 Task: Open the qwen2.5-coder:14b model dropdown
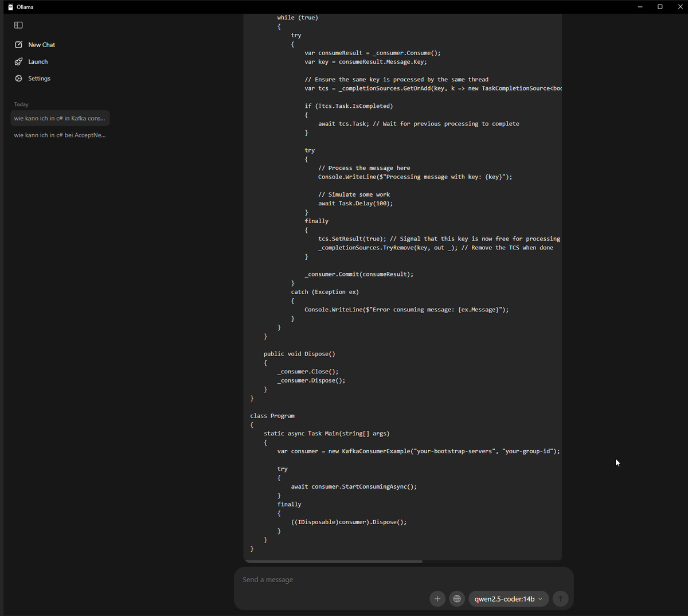click(509, 599)
